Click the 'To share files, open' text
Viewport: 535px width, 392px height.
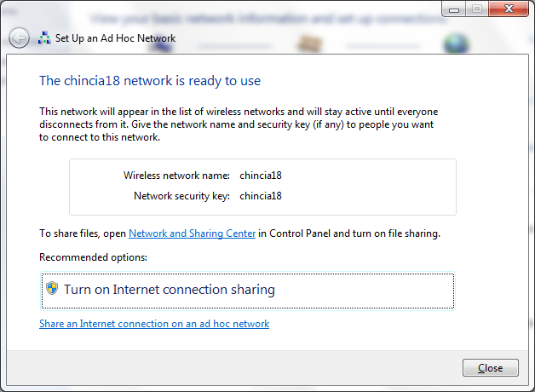point(83,233)
